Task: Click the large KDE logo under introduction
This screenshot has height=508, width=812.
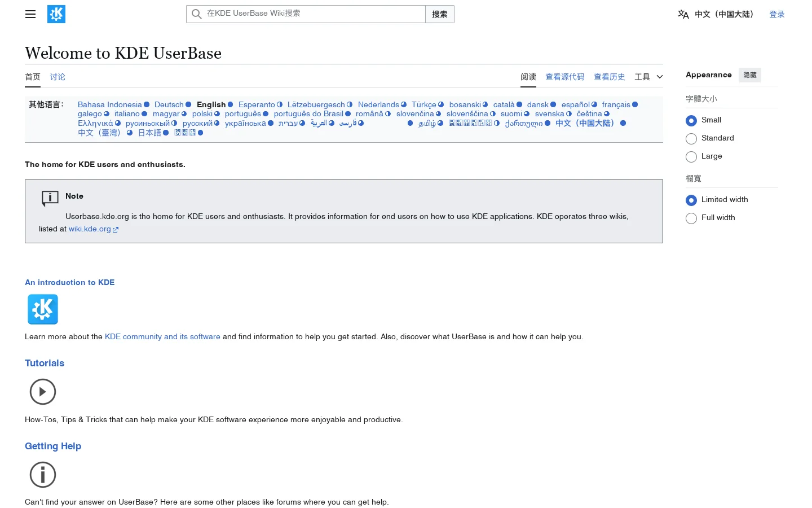Action: pyautogui.click(x=43, y=309)
